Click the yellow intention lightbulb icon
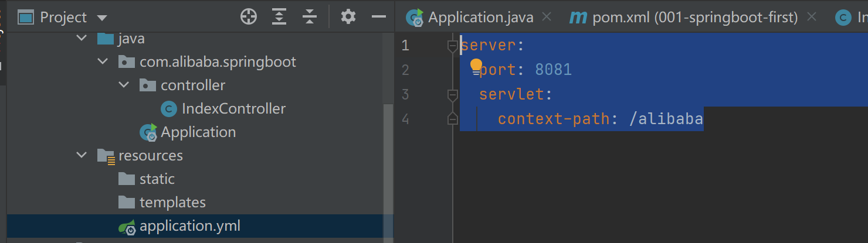The image size is (868, 243). pos(476,66)
